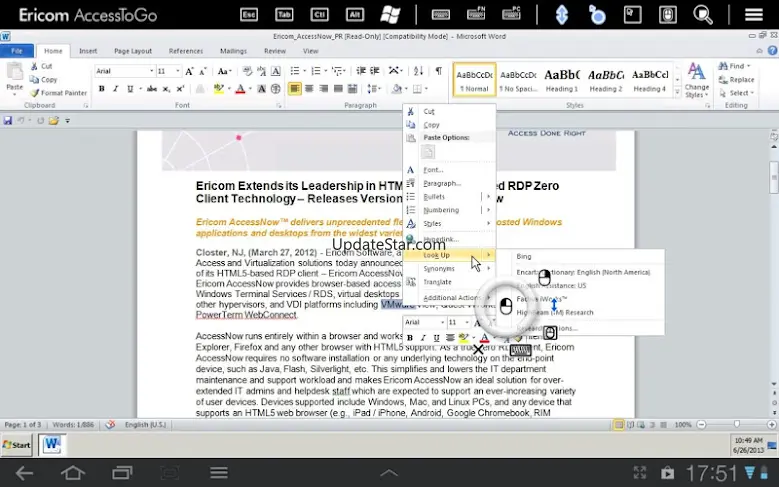
Task: Choose Paragraph... from the context menu
Action: [x=449, y=183]
